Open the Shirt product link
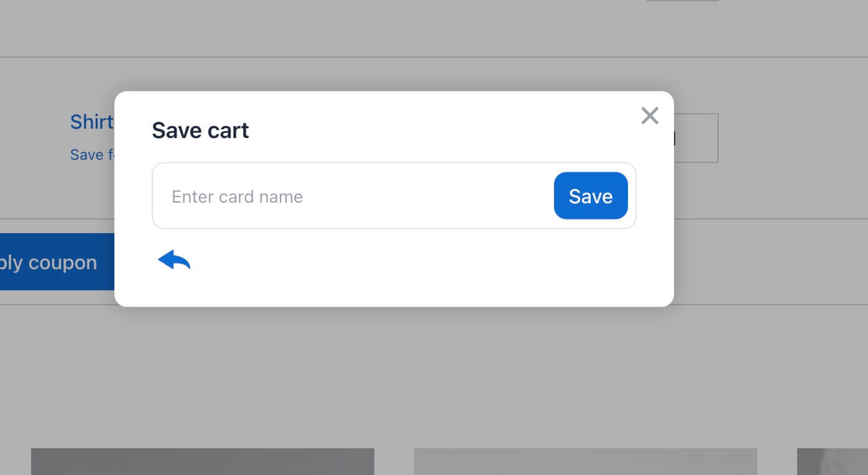 [91, 122]
